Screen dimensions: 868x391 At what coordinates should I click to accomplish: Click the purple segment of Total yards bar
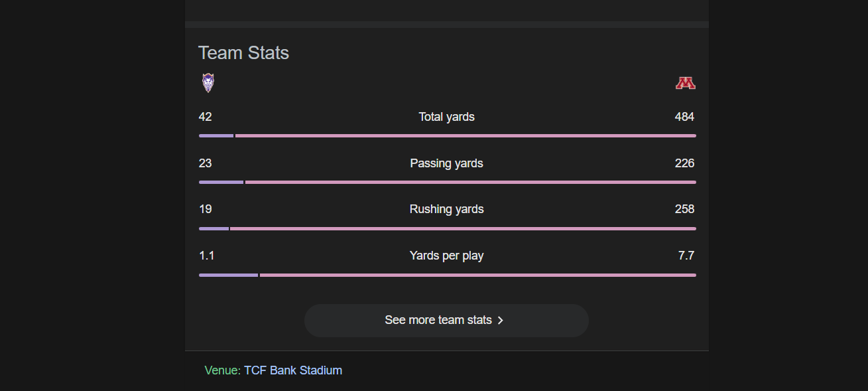coord(216,136)
